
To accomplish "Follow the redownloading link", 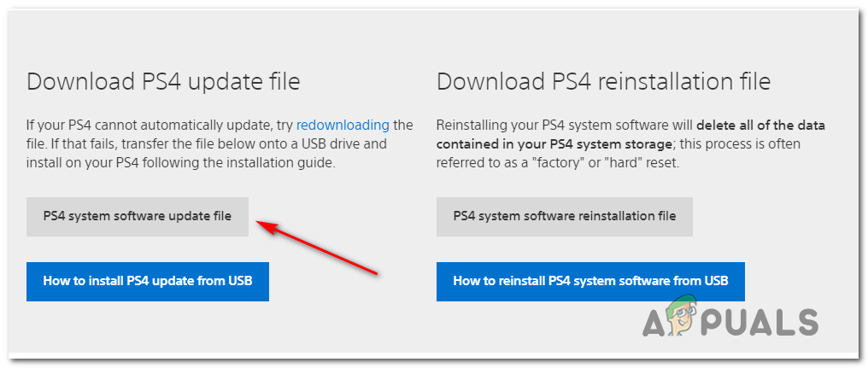I will (343, 125).
